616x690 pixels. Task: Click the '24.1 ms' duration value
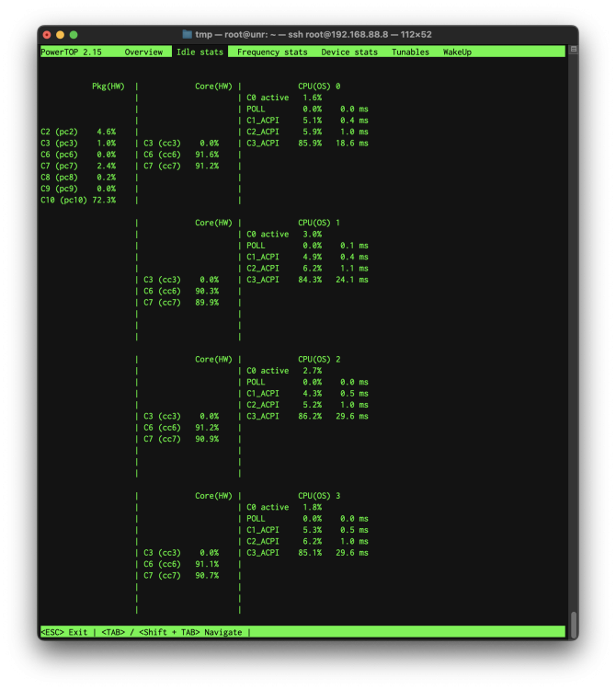(x=352, y=280)
